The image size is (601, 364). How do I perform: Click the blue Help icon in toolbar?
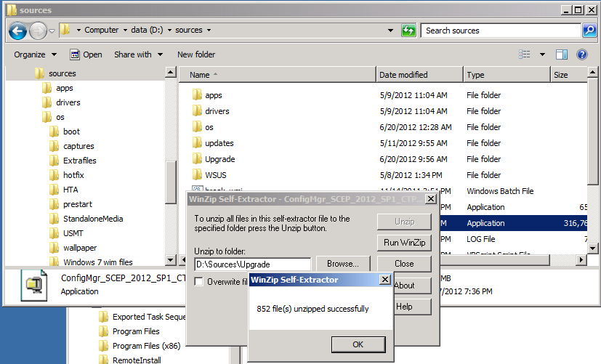(582, 54)
